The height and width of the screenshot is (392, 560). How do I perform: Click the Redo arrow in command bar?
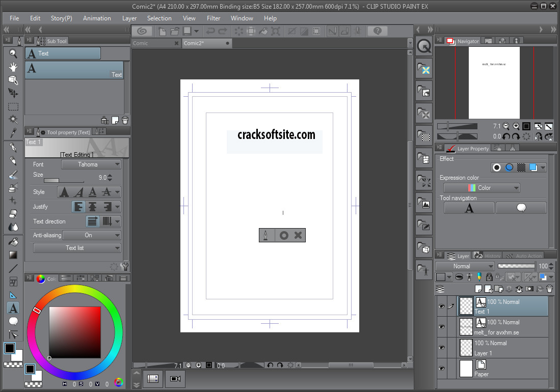tap(223, 32)
